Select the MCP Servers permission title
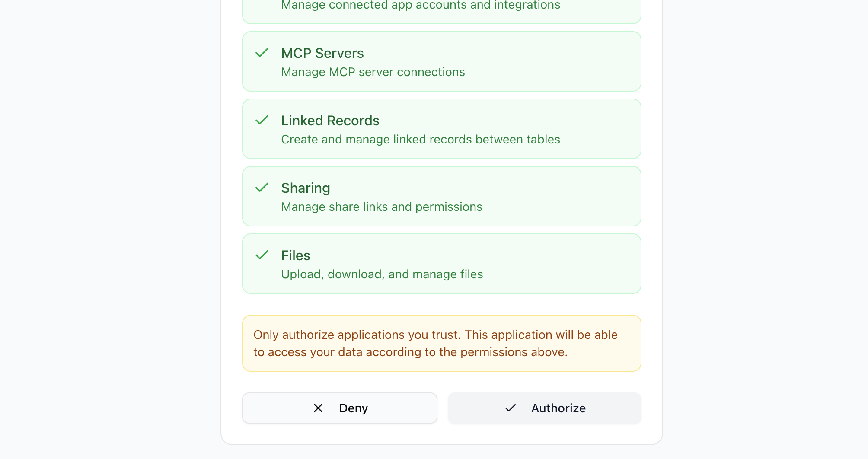Image resolution: width=868 pixels, height=459 pixels. [x=322, y=53]
